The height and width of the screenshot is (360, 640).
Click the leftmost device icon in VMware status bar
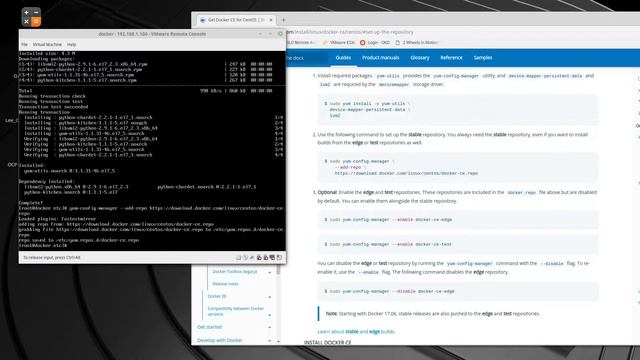238,258
